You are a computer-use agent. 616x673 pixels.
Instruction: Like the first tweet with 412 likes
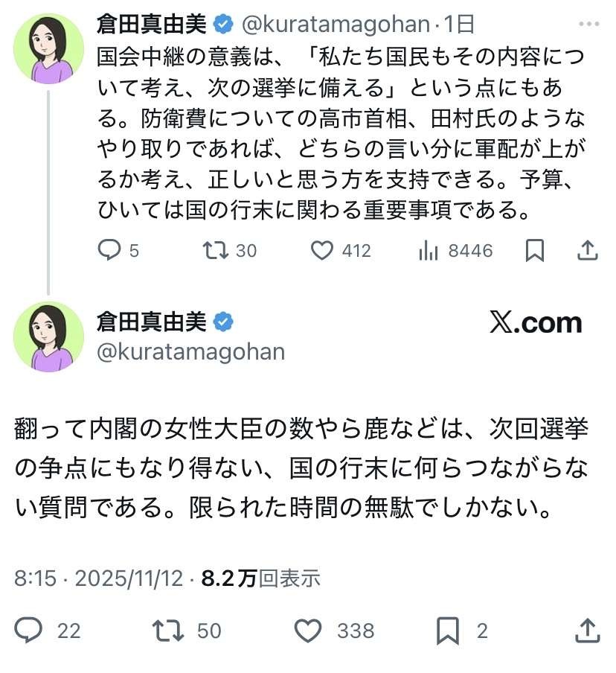321,251
